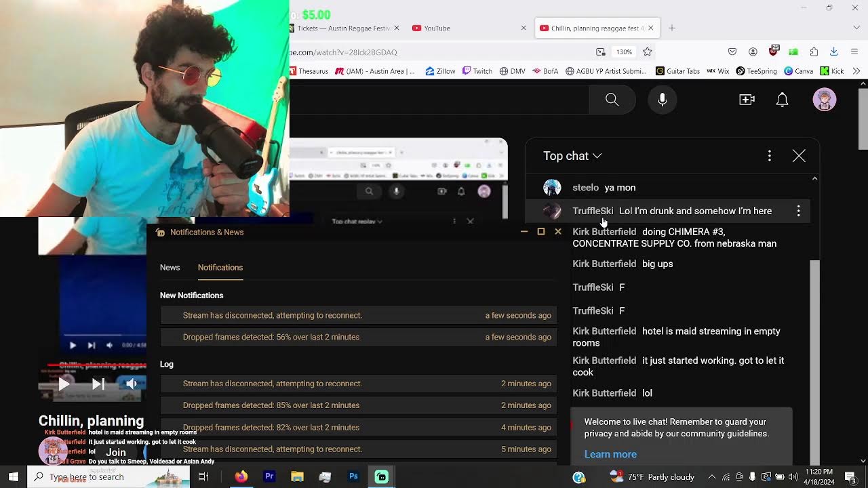
Task: Open Photoshop from the taskbar
Action: tap(353, 476)
